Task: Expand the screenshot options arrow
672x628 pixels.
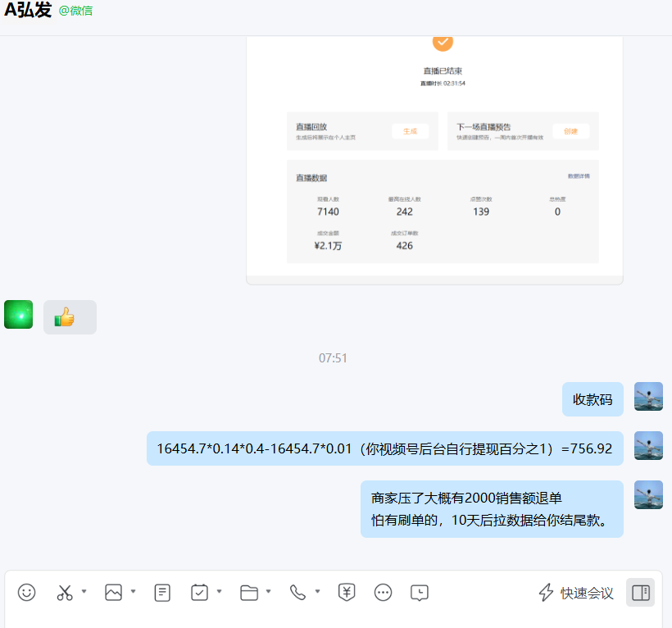Action: point(84,591)
